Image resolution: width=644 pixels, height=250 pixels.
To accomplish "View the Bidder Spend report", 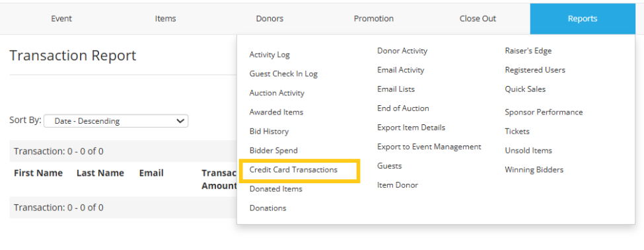I will (273, 151).
